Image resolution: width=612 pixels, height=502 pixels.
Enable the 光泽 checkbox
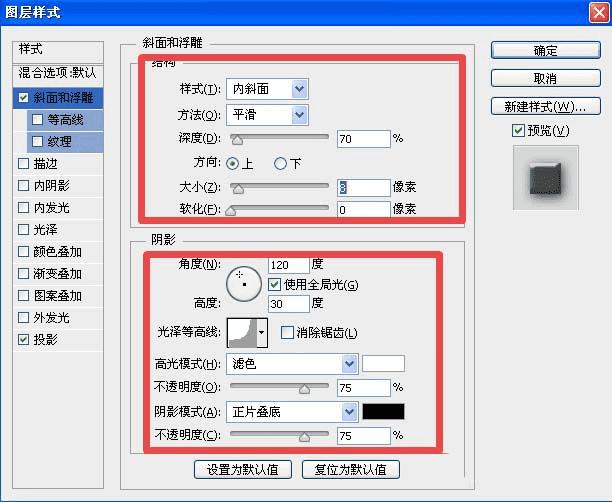click(23, 230)
